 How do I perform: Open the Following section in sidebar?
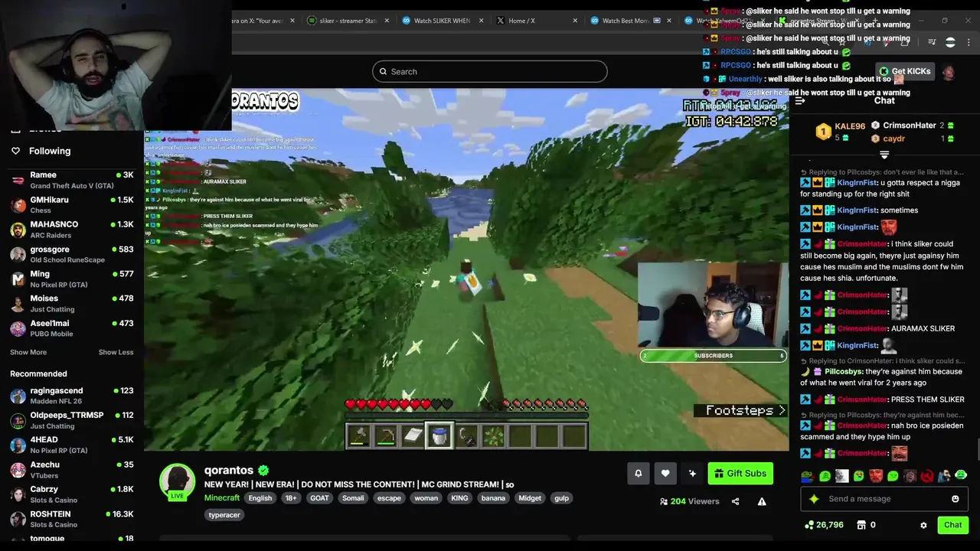click(50, 152)
